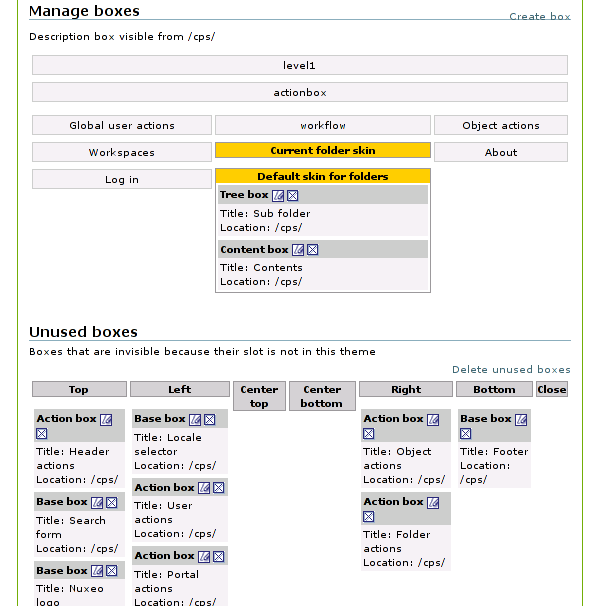Edit the Content box via pencil icon
596x606 pixels.
(298, 250)
